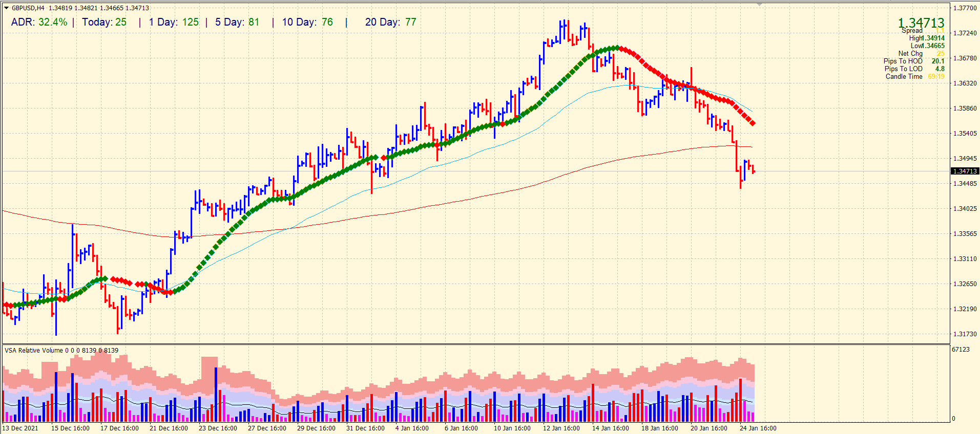980x434 pixels.
Task: Click the 31 Dec 16:00 time label
Action: point(365,428)
